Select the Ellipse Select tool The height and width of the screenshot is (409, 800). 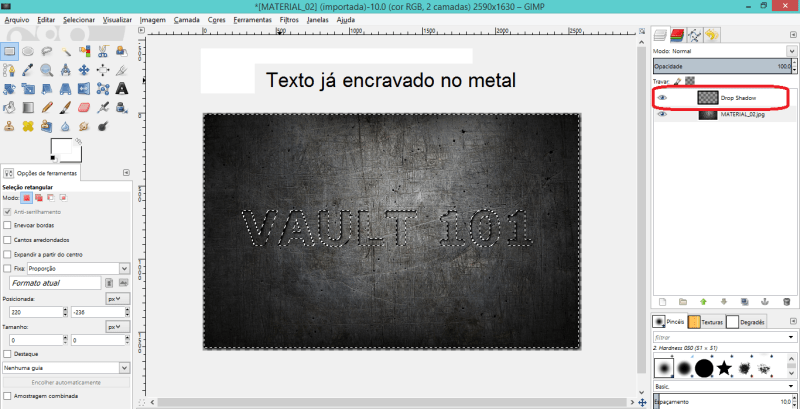pos(28,51)
